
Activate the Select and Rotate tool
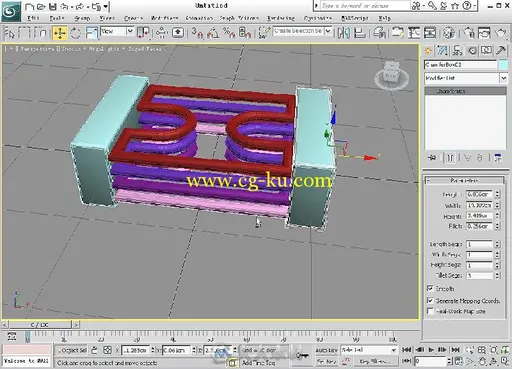[75, 33]
